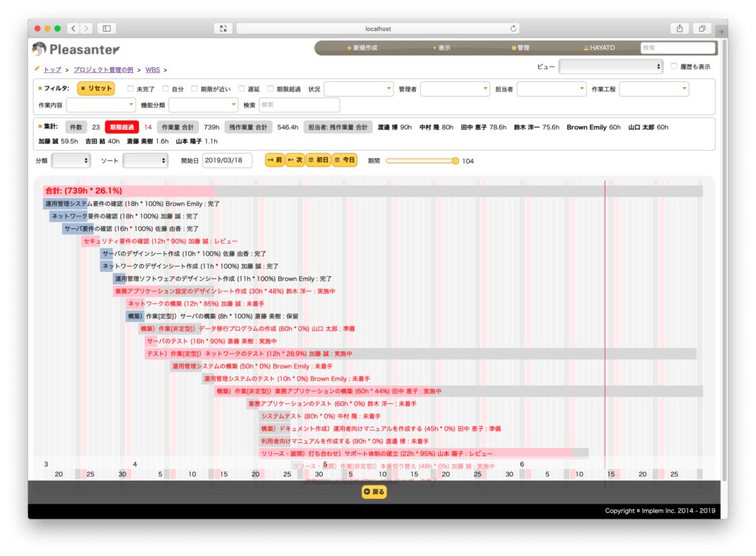
Task: Click the 前 previous period button
Action: pos(275,159)
